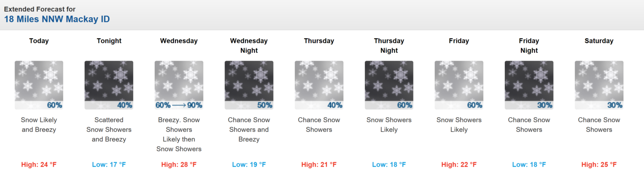The width and height of the screenshot is (644, 180).
Task: Open Wednesday's snow showers weather icon
Action: tap(179, 85)
